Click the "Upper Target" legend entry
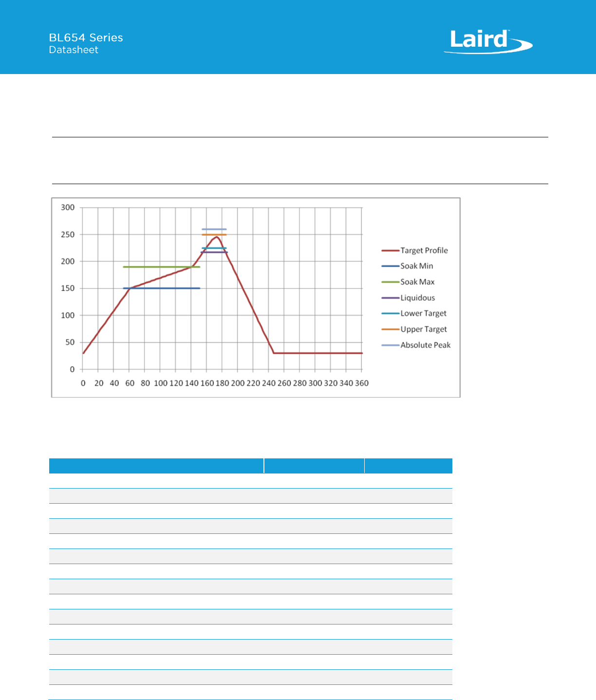 (x=414, y=329)
